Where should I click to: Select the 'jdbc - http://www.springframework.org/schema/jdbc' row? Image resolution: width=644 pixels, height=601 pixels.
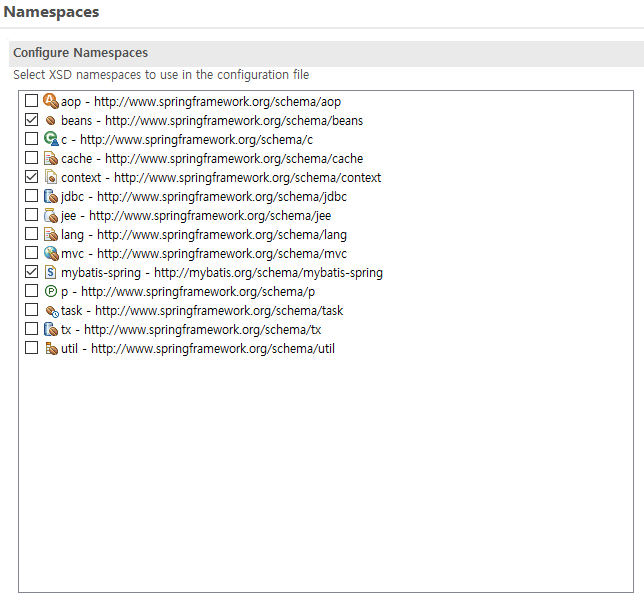(x=204, y=196)
